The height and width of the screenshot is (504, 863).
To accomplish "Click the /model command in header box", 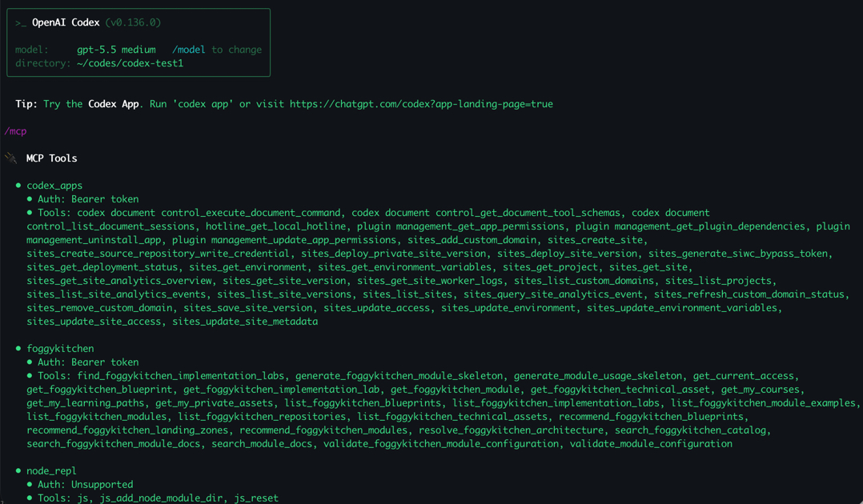I will pos(188,50).
